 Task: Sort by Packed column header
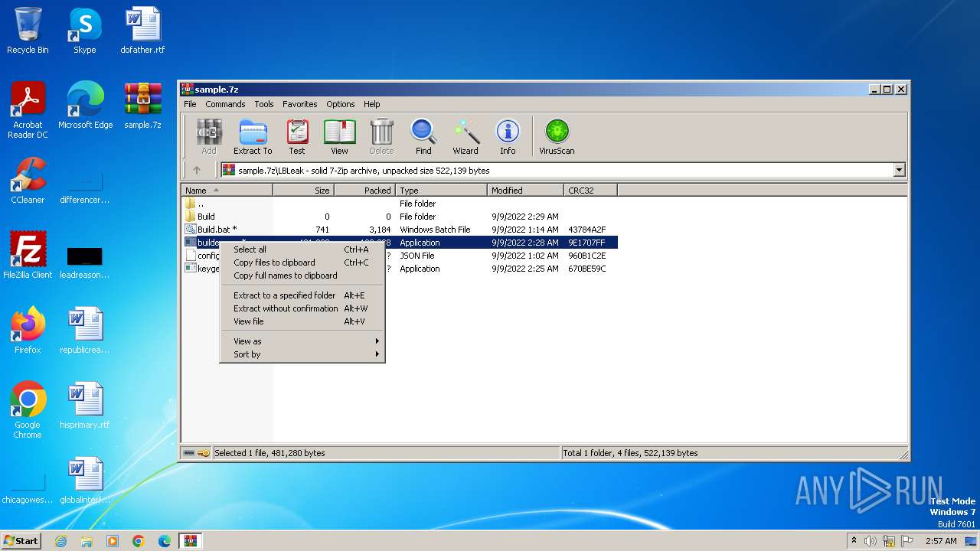(x=365, y=191)
